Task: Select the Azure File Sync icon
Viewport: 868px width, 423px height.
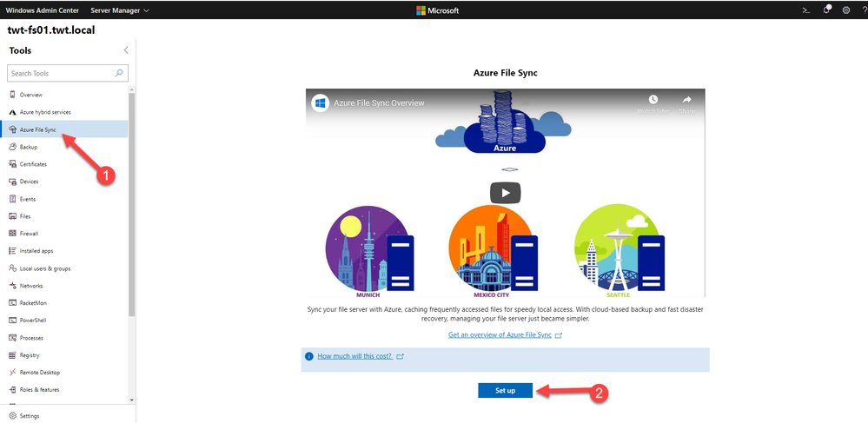Action: 12,129
